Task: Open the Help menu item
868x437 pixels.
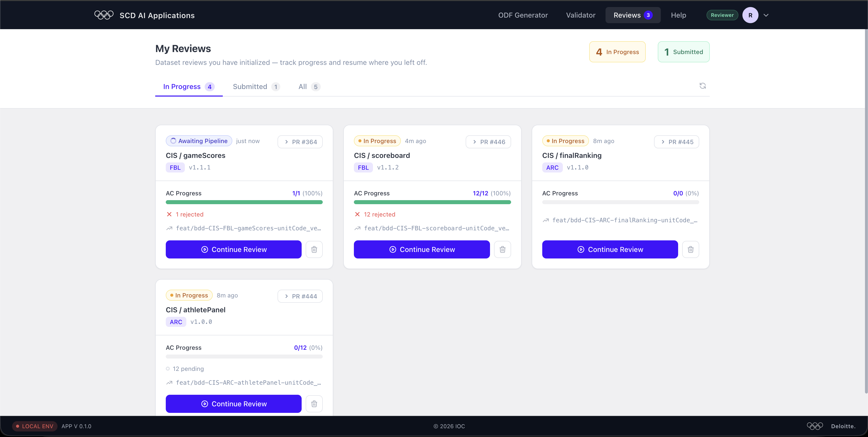Action: 678,15
